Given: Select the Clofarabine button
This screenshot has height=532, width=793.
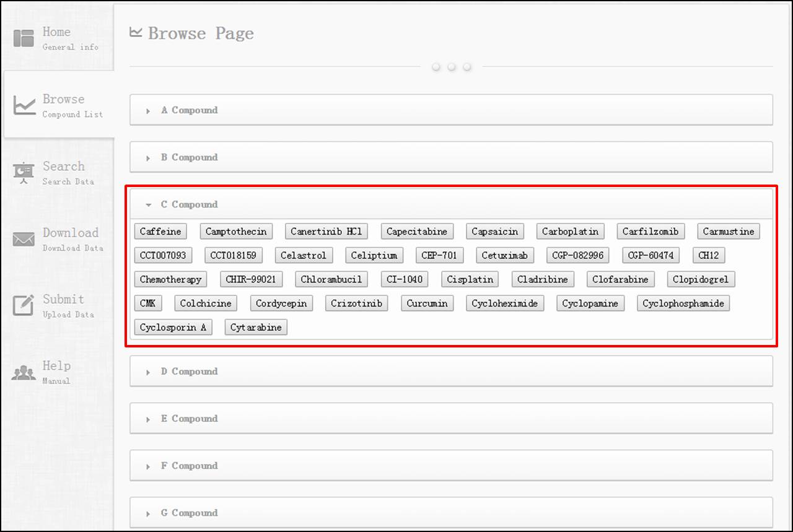Looking at the screenshot, I should pos(621,279).
